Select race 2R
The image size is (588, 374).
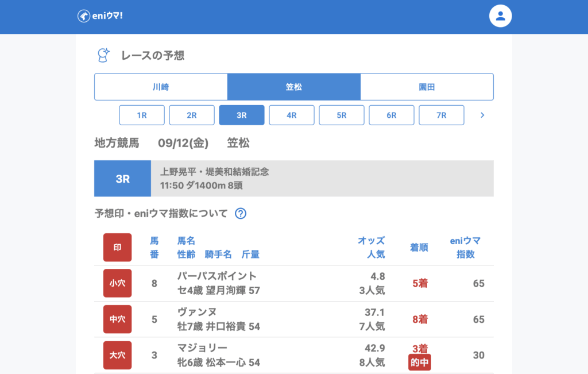point(192,115)
